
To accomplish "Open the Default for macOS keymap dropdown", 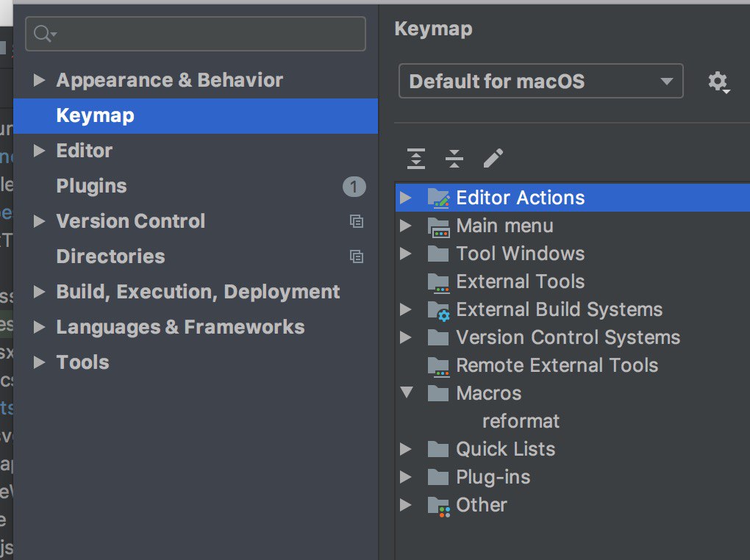I will tap(540, 81).
